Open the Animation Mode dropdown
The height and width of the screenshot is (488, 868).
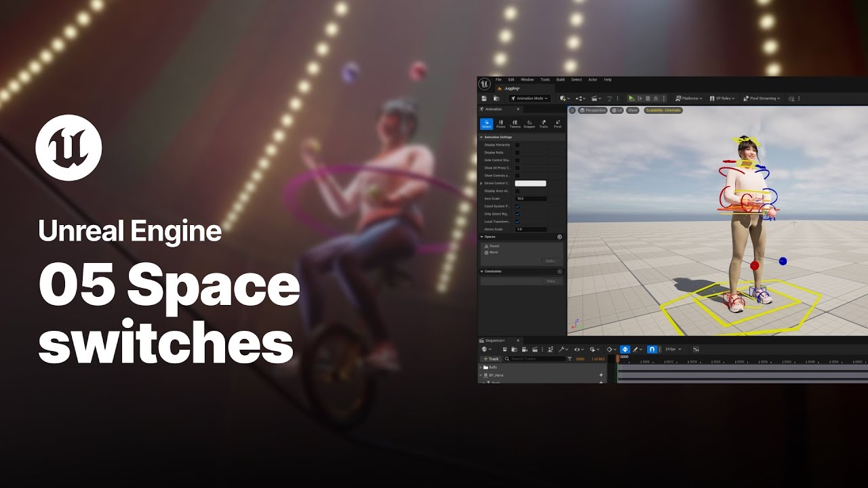530,98
